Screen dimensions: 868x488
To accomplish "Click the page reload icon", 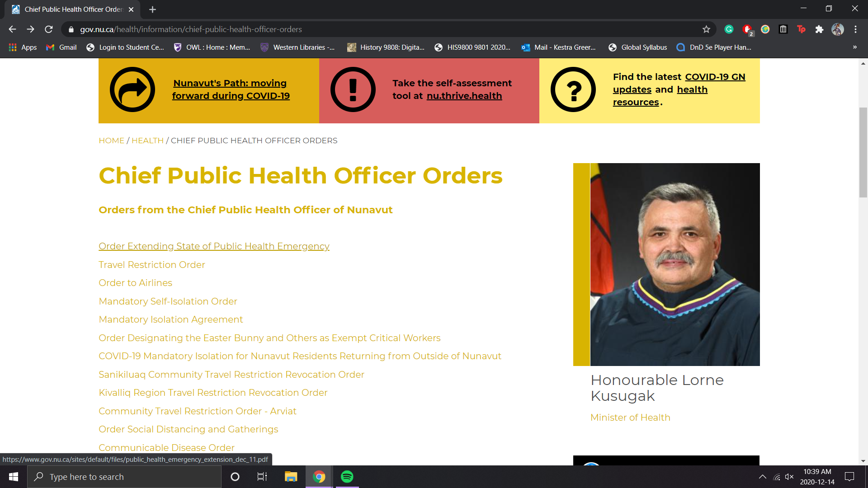I will [49, 29].
